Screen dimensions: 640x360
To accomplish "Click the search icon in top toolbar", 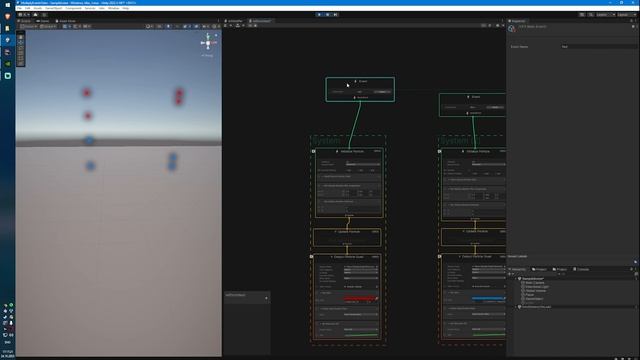I will pos(590,15).
